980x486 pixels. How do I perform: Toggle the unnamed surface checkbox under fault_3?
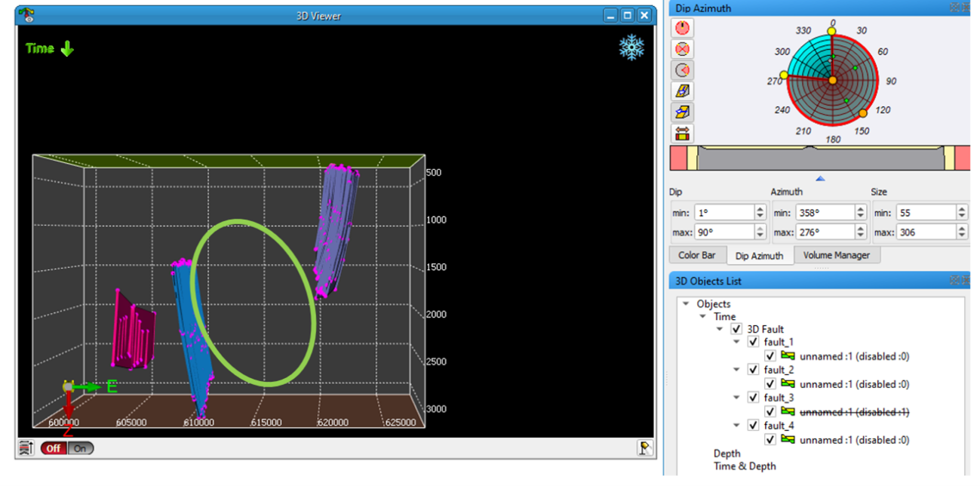point(770,412)
